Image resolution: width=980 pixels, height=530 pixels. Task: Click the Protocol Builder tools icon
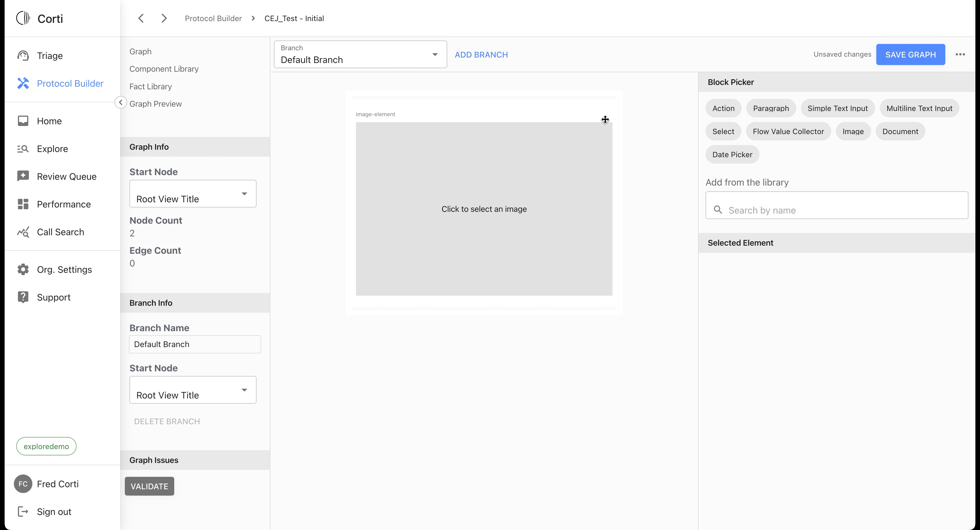tap(23, 83)
